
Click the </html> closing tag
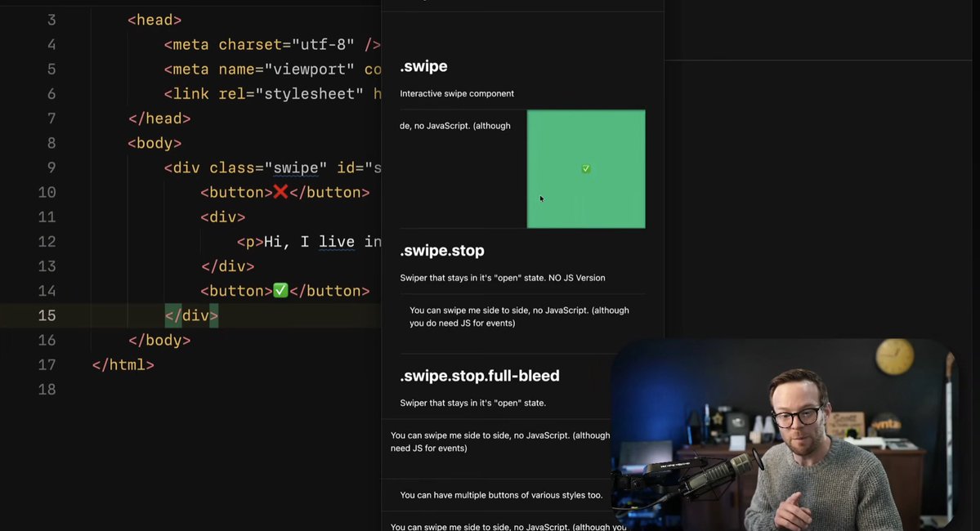click(123, 365)
